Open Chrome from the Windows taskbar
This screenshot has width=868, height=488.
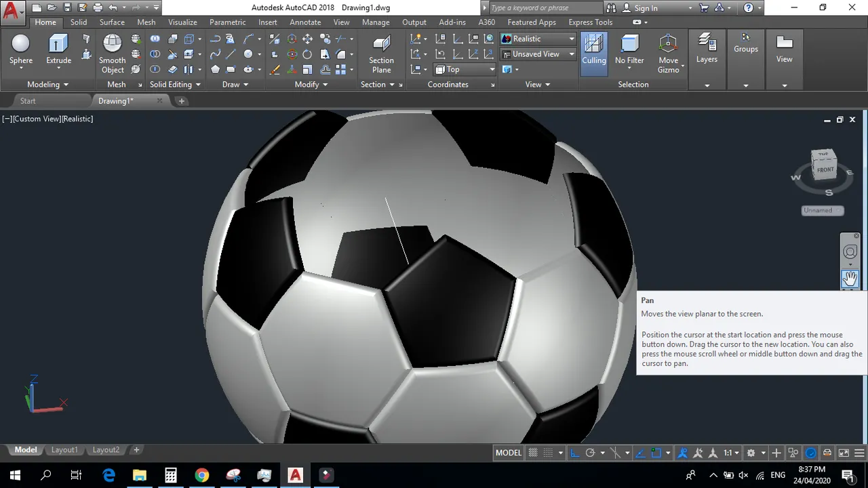[202, 475]
